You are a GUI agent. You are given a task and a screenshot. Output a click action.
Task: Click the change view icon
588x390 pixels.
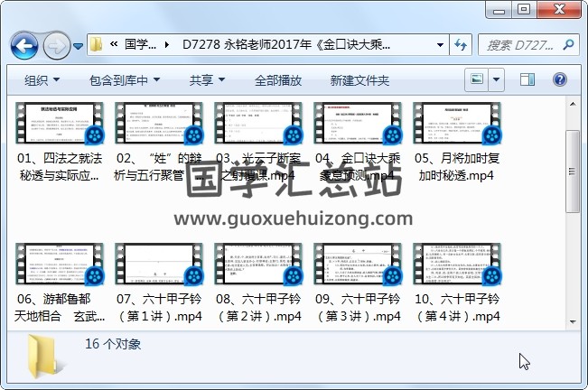(x=478, y=80)
